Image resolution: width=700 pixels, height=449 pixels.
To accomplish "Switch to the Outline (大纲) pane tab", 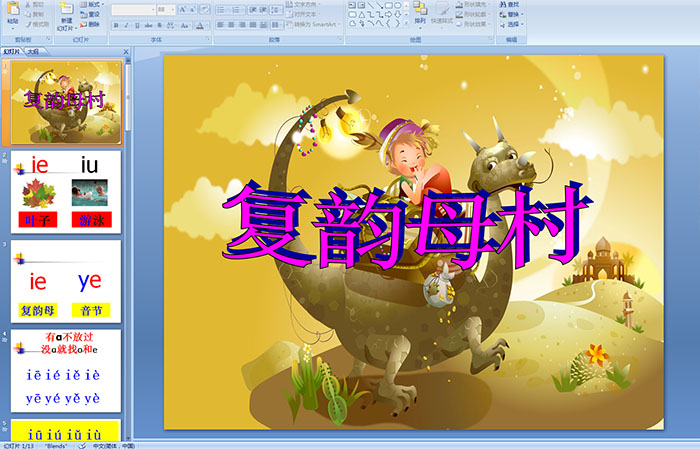I will (33, 52).
